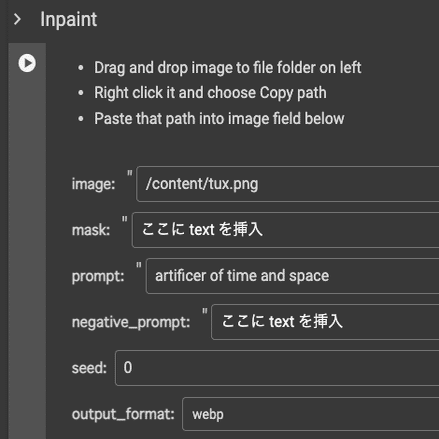Image resolution: width=439 pixels, height=439 pixels.
Task: Focus the negative_prompt input field
Action: (x=325, y=322)
